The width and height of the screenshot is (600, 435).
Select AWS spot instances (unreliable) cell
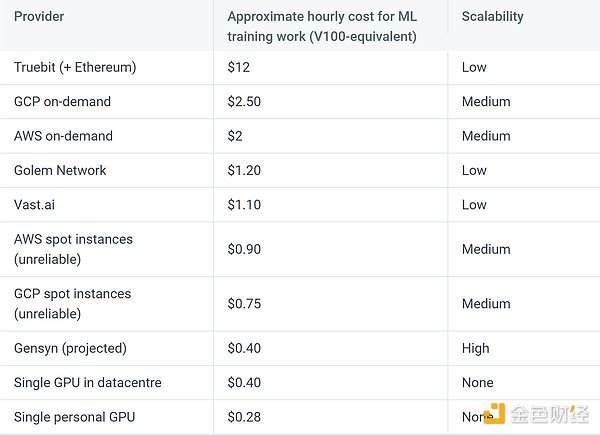(73, 248)
